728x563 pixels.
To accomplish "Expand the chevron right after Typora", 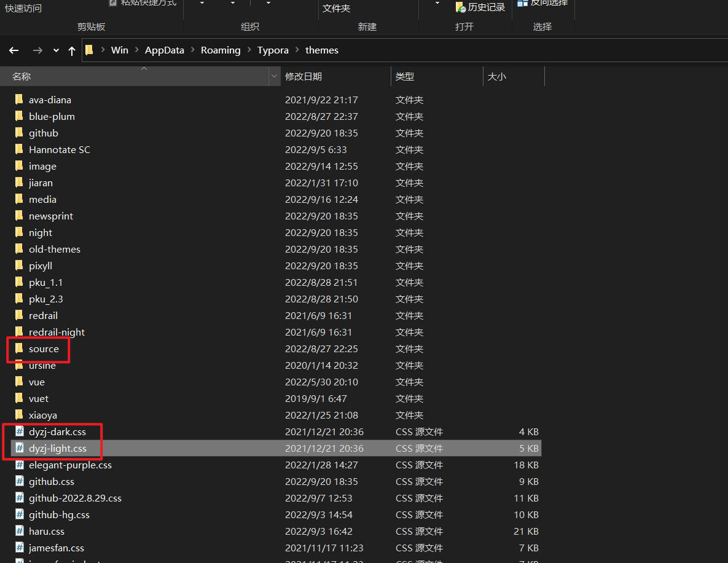I will (297, 50).
